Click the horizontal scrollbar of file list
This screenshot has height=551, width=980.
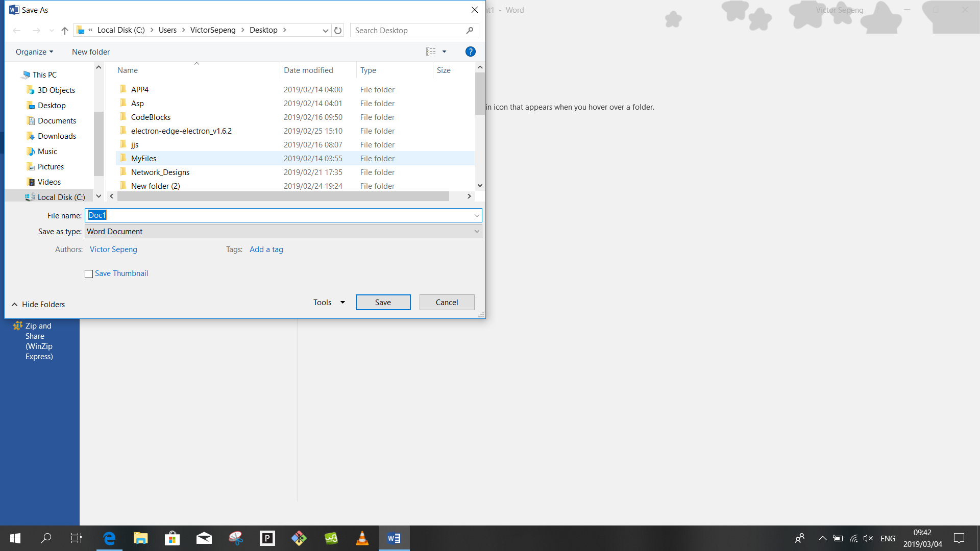click(283, 196)
